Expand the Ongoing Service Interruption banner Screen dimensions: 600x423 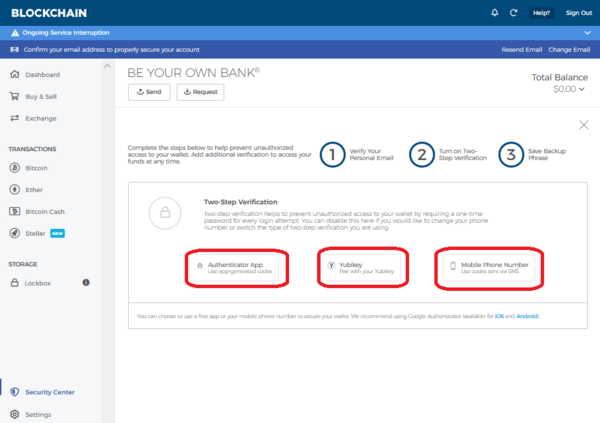(587, 33)
